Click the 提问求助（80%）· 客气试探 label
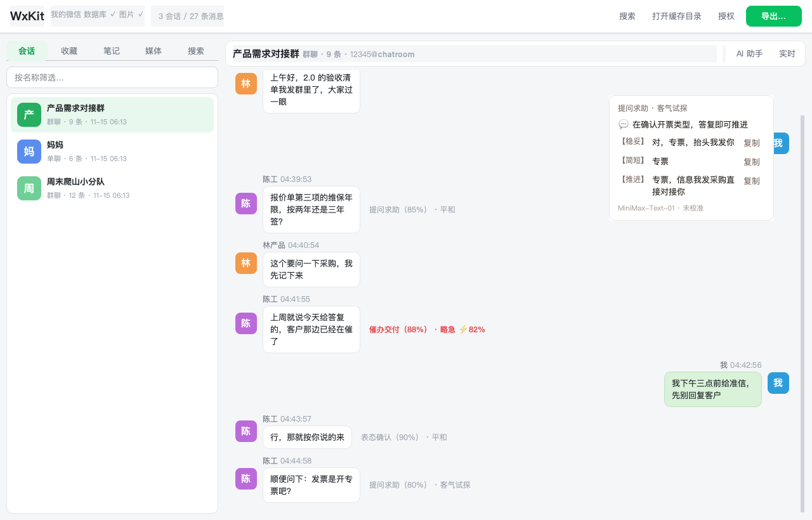 coord(420,485)
